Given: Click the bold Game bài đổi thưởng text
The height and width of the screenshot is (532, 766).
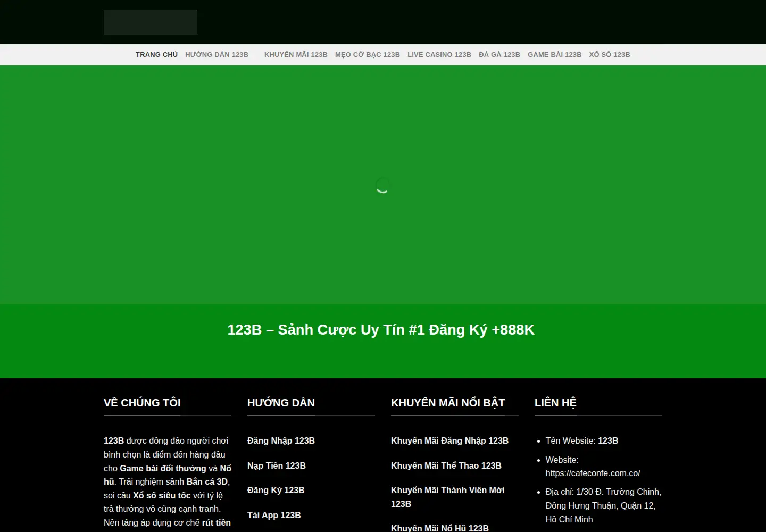Looking at the screenshot, I should coord(163,468).
